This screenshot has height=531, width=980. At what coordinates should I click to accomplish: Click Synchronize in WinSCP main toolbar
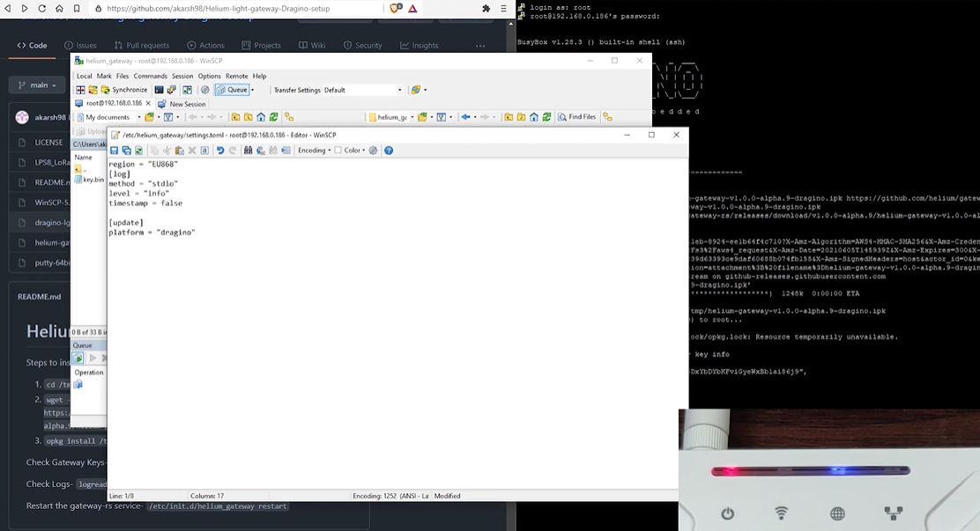[123, 90]
